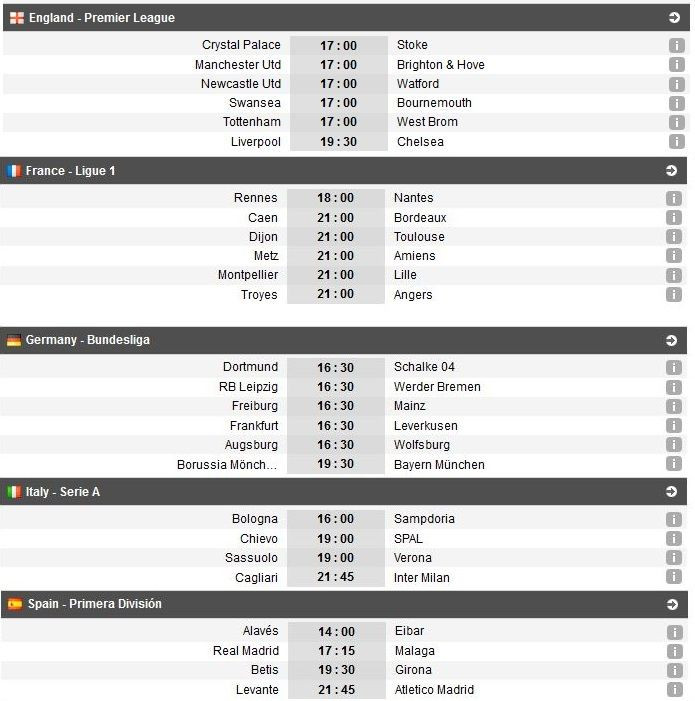Click info icon for Tottenham vs West Brom
This screenshot has height=701, width=695.
pyautogui.click(x=677, y=122)
